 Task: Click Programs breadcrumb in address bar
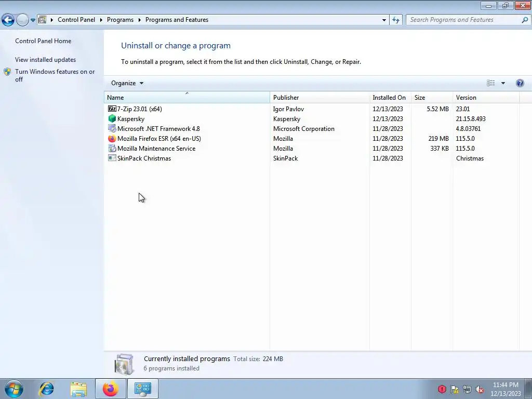coord(120,20)
